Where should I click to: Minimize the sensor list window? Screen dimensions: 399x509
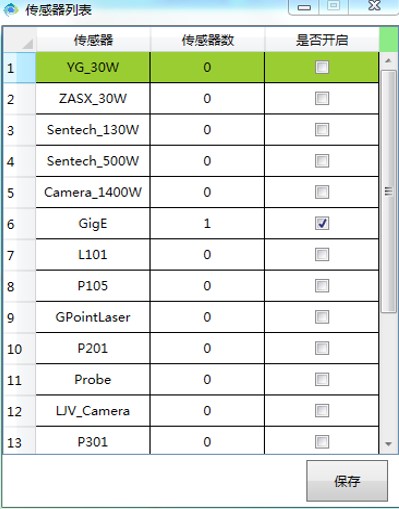coord(304,7)
